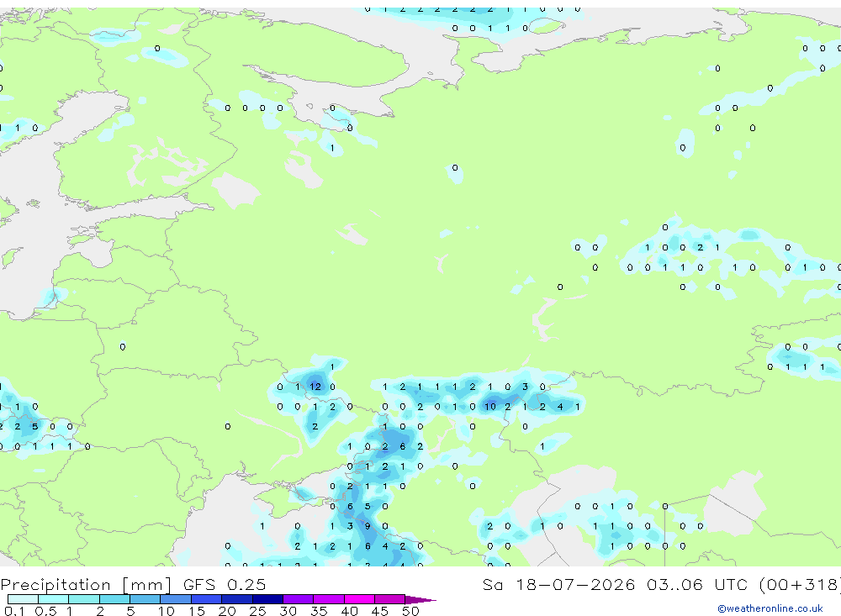Click the 40 legend scale label
Viewport: 841px width, 616px height.
349,611
